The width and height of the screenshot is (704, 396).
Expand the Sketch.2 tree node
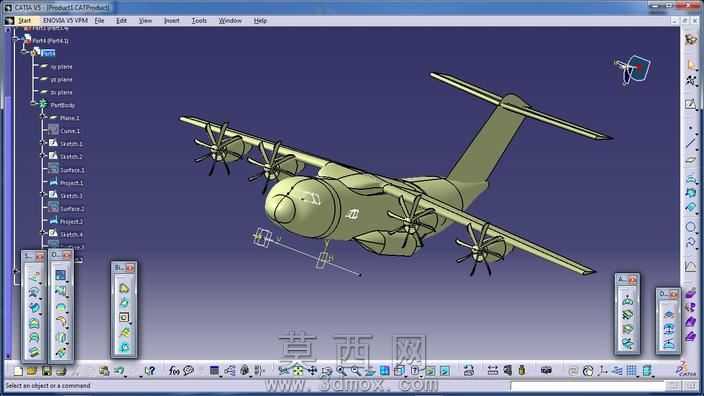point(44,156)
